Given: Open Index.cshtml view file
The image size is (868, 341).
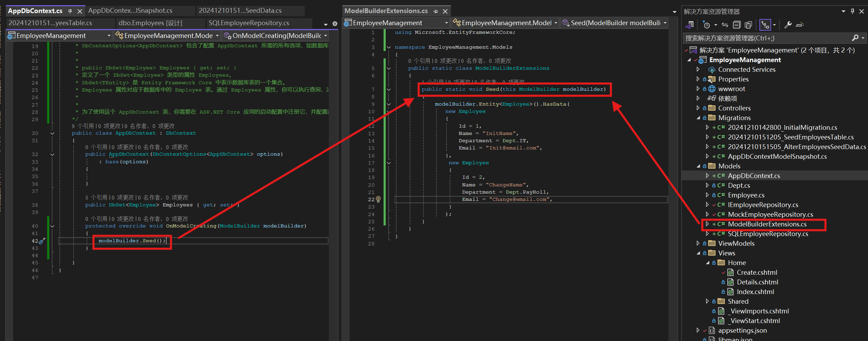Looking at the screenshot, I should pos(755,292).
